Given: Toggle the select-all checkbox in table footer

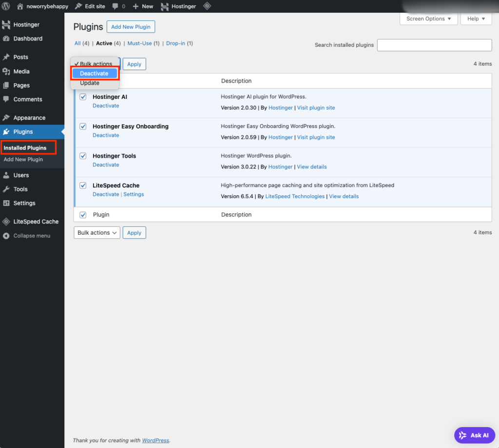Looking at the screenshot, I should click(83, 215).
